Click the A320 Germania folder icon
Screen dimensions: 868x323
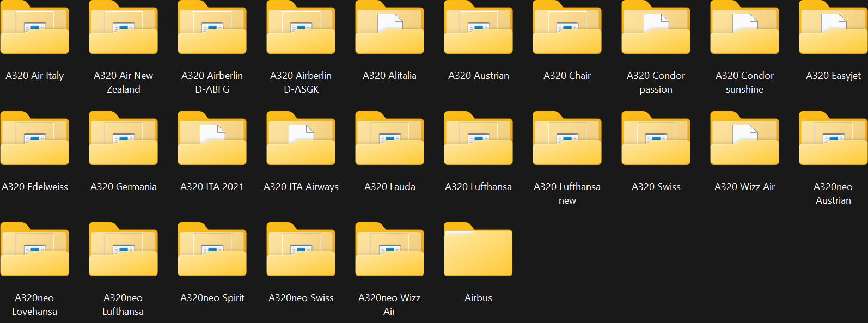click(124, 138)
